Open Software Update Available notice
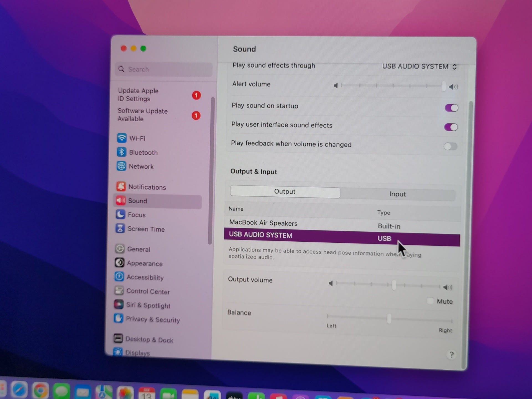 click(x=143, y=115)
